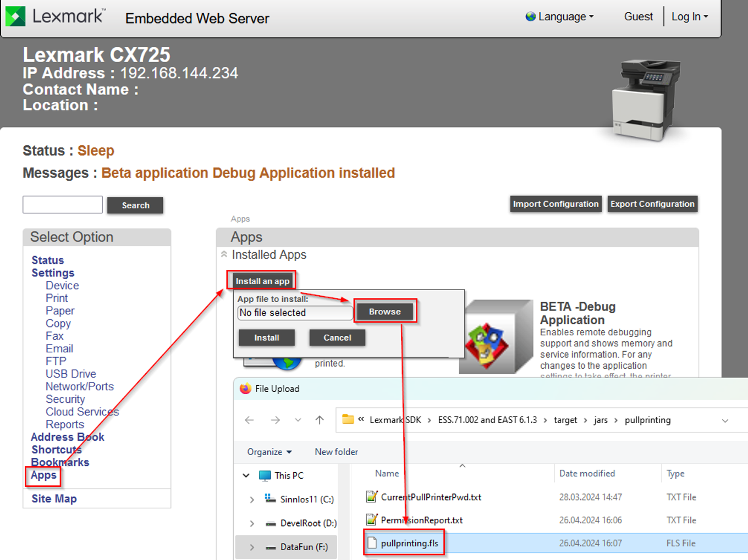The image size is (748, 560).
Task: Open recent locations chevron in File Upload
Action: tap(298, 420)
